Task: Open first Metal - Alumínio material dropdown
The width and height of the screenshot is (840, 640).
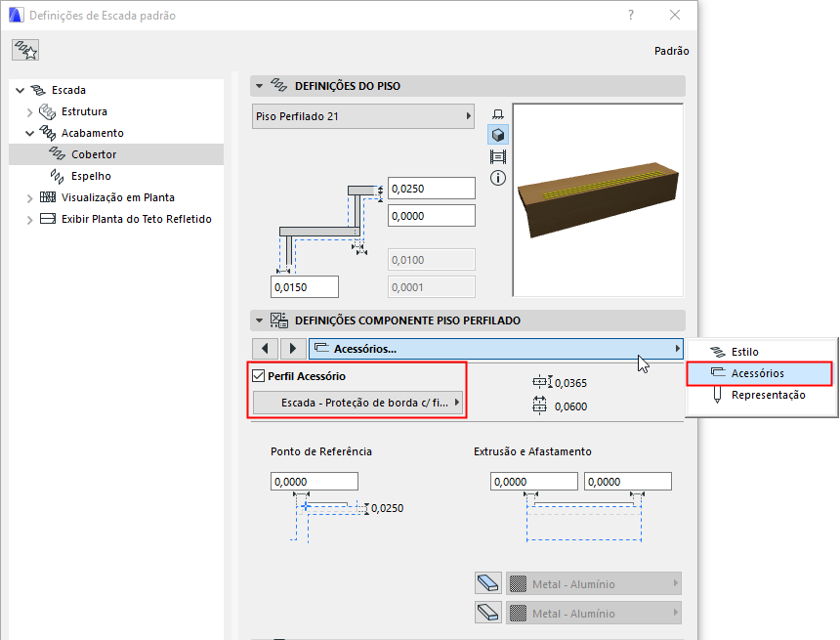Action: pyautogui.click(x=594, y=583)
